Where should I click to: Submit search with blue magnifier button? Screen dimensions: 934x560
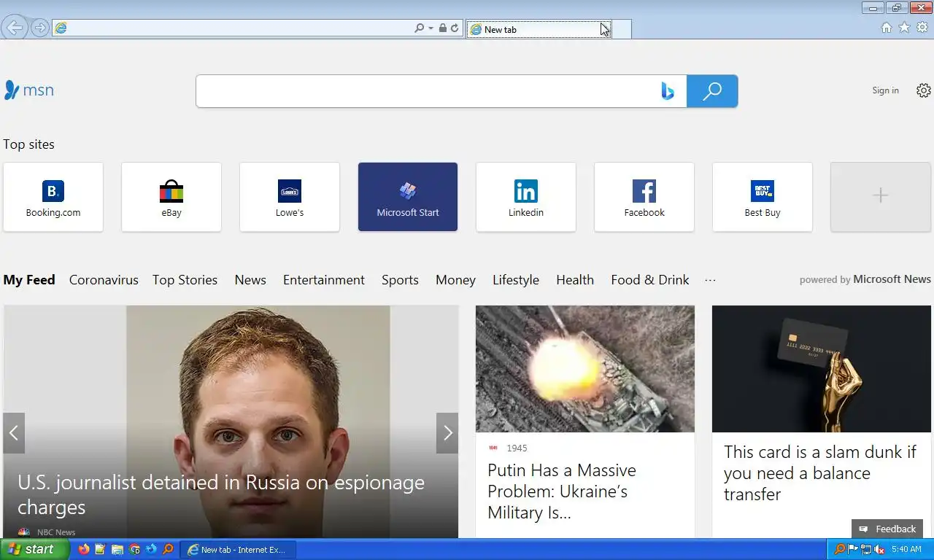(712, 91)
